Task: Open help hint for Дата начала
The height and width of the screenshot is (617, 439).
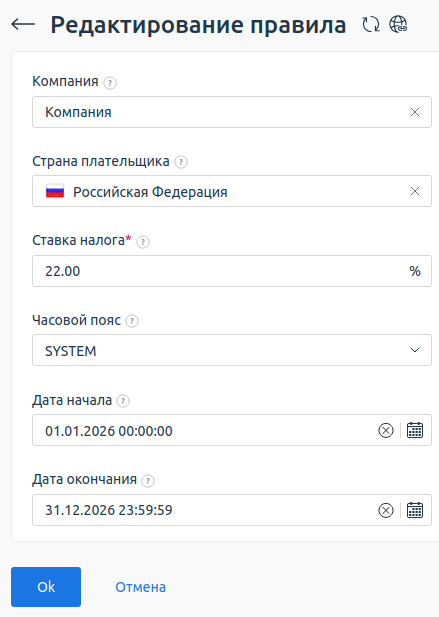Action: click(123, 401)
